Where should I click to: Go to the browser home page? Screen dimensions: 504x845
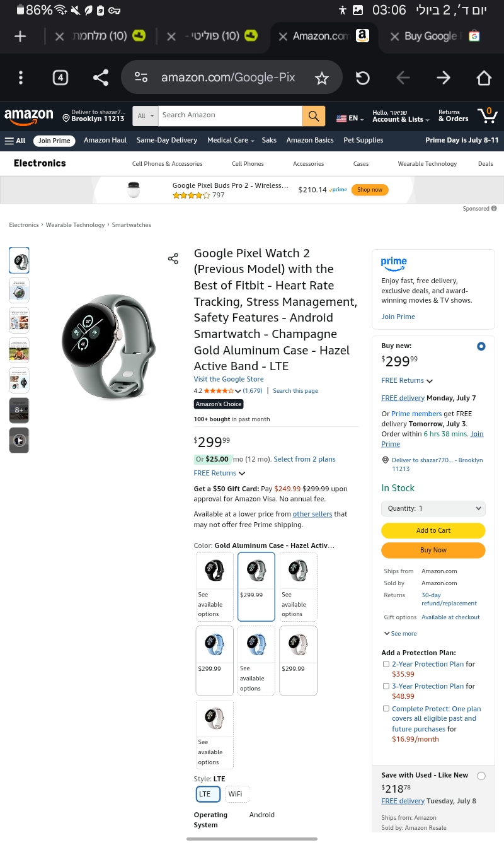pyautogui.click(x=483, y=78)
